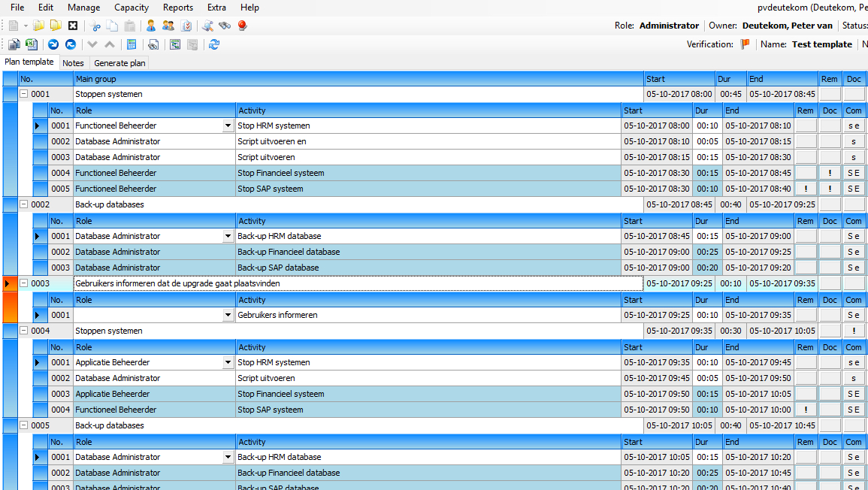The width and height of the screenshot is (868, 490).
Task: Click the Main group column header
Action: coord(358,79)
